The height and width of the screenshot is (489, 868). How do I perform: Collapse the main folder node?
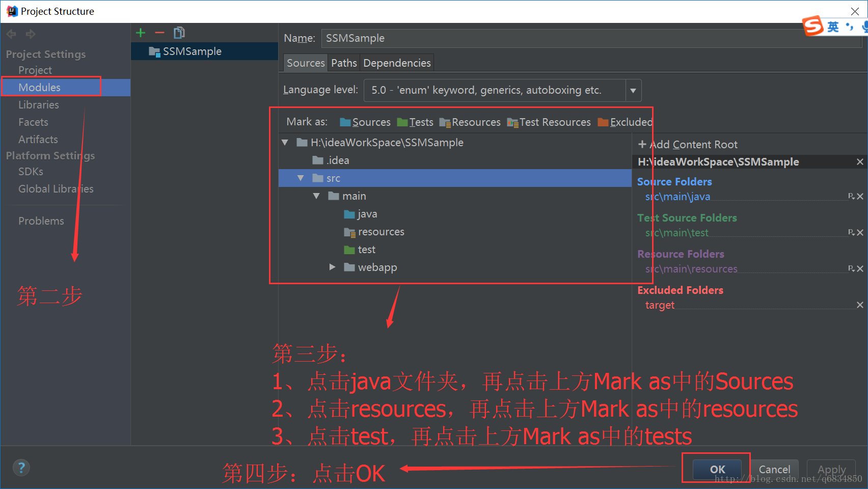pyautogui.click(x=316, y=196)
